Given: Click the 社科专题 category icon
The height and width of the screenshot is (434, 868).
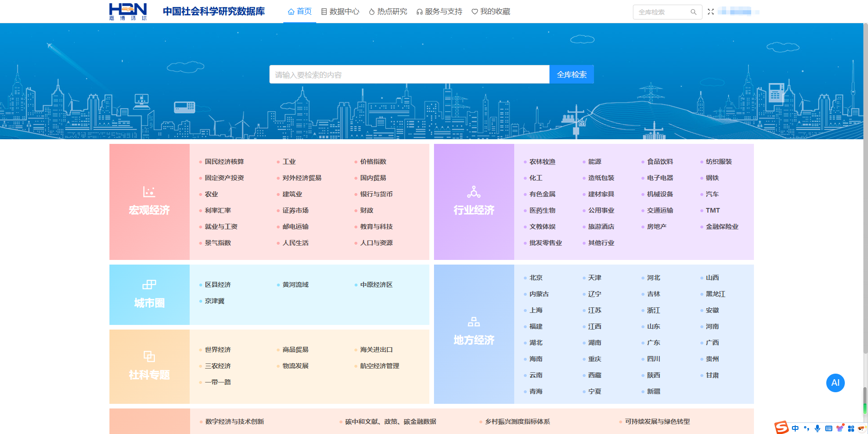Looking at the screenshot, I should pos(149,356).
